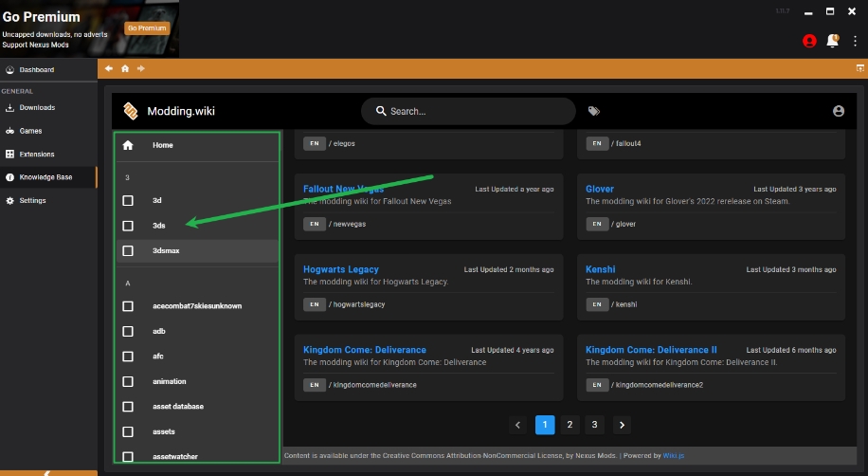Enable the animation tag checkbox

pos(128,381)
